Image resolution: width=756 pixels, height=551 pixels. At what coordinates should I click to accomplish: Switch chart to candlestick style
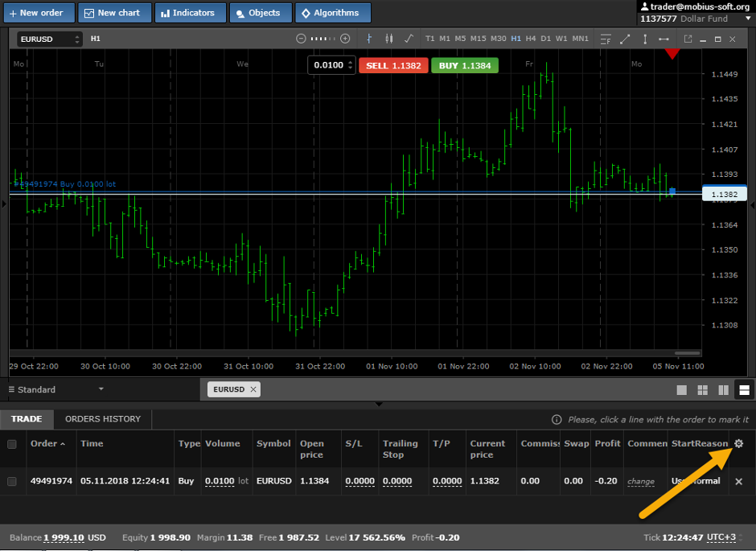click(x=389, y=39)
